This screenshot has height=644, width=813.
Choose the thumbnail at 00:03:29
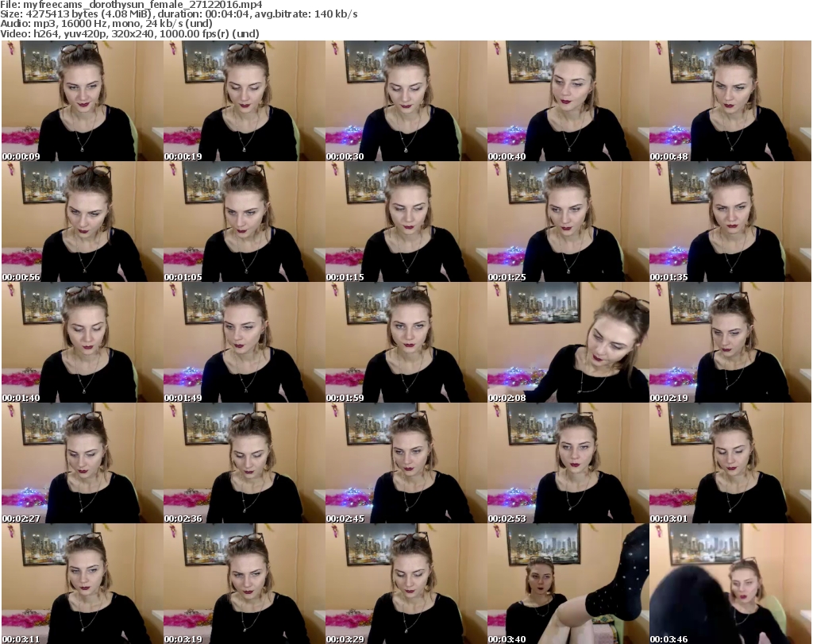pos(406,584)
